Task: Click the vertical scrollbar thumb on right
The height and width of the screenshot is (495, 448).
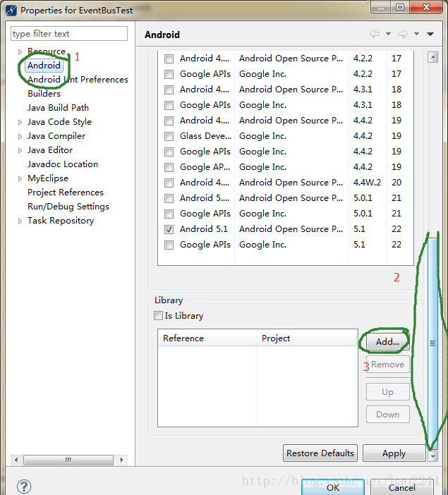Action: click(x=433, y=342)
